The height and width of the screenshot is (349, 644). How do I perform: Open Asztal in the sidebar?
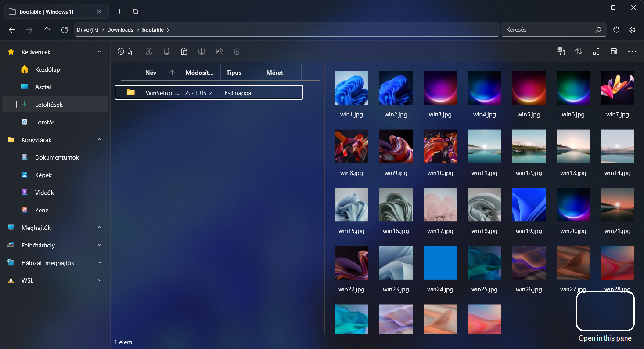point(55,87)
